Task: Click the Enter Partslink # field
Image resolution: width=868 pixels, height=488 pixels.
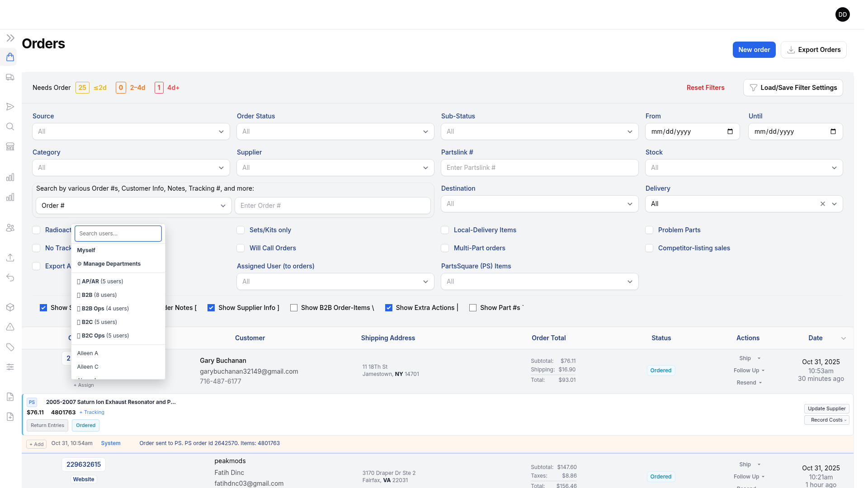Action: pos(540,168)
